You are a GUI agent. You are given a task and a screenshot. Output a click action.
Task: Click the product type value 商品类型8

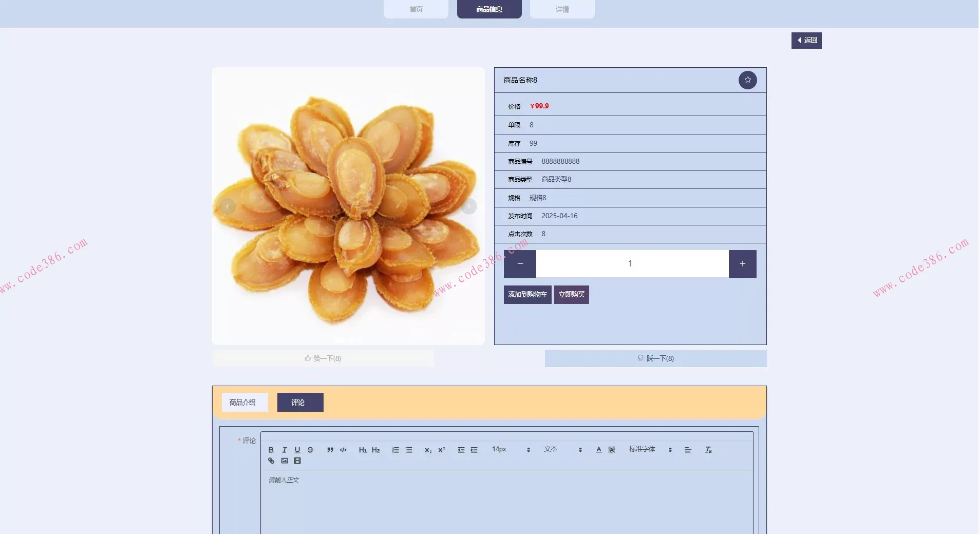tap(556, 180)
